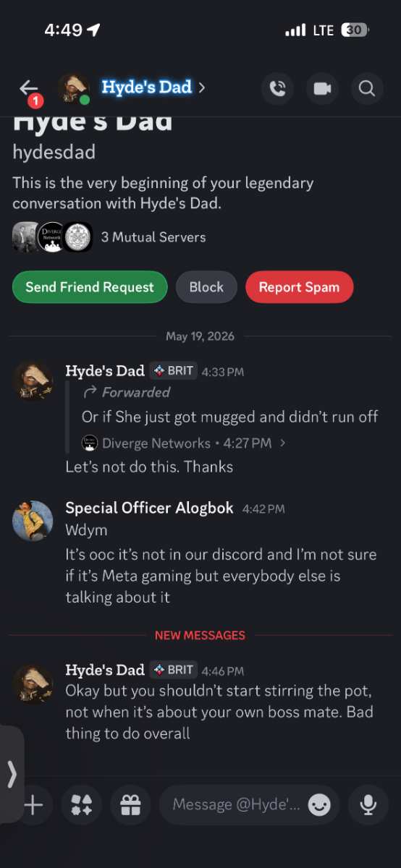Click the Block button
The width and height of the screenshot is (401, 868).
point(206,287)
